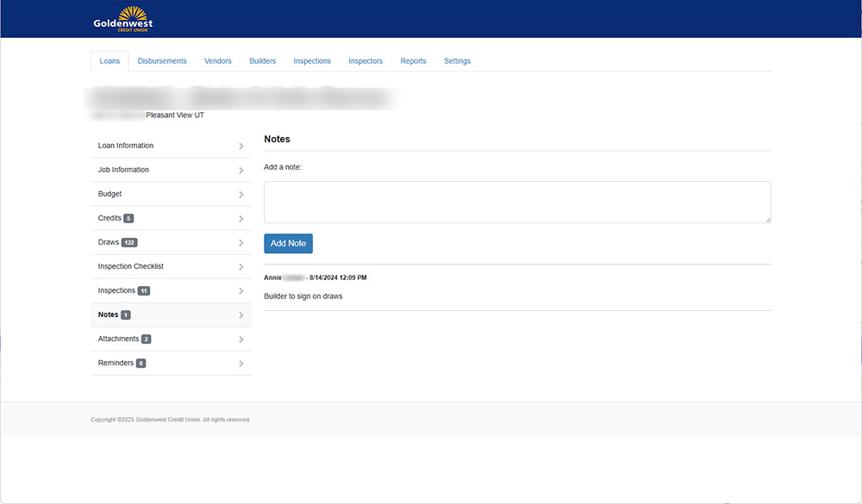Click inside the Add a note text area
862x504 pixels.
click(517, 202)
